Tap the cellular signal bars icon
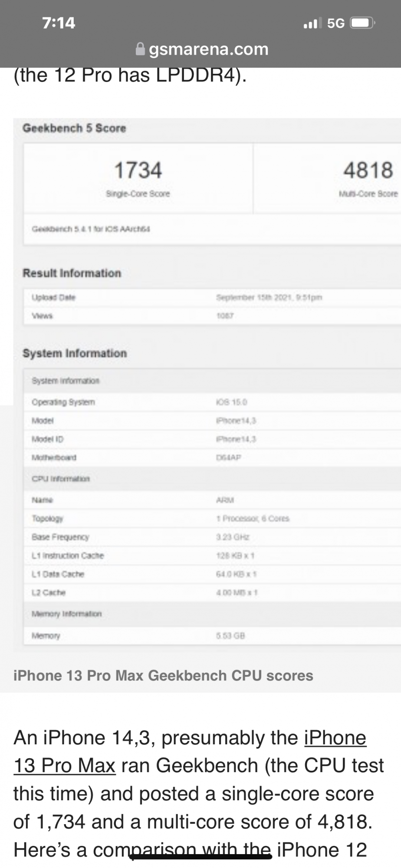This screenshot has height=868, width=401. click(x=312, y=23)
